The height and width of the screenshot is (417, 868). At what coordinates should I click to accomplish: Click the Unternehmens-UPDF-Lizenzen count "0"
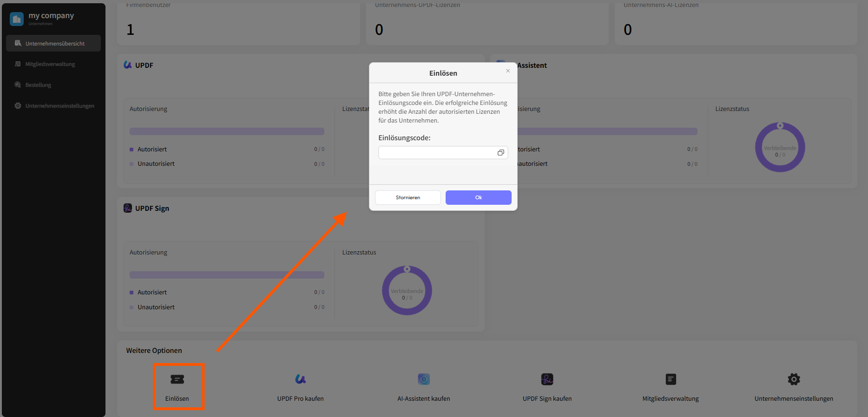point(379,30)
